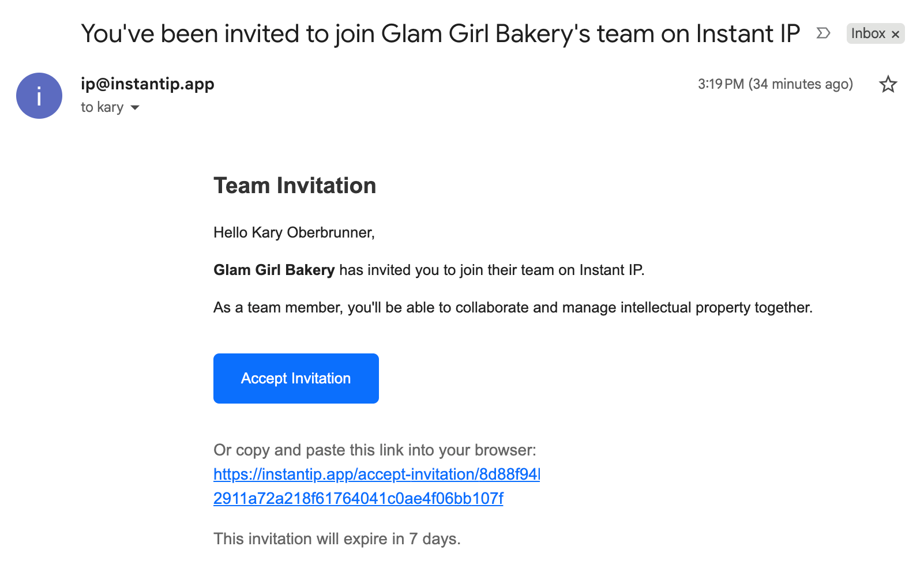Open the instantip.app accept-invitation link
The image size is (924, 580).
click(376, 474)
